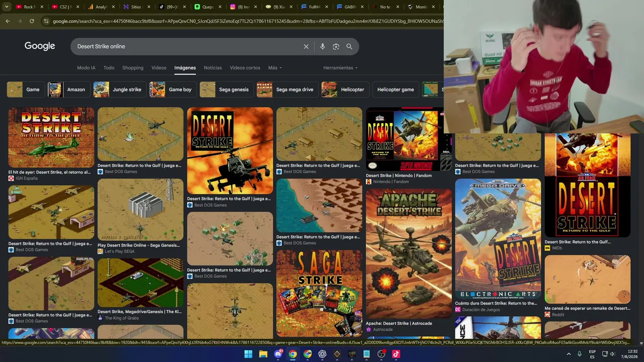The height and width of the screenshot is (362, 644).
Task: Clear the search box with the X icon
Action: click(306, 47)
